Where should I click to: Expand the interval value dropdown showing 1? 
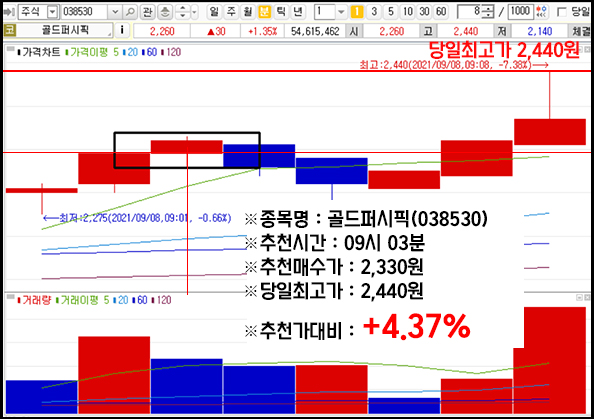click(341, 12)
